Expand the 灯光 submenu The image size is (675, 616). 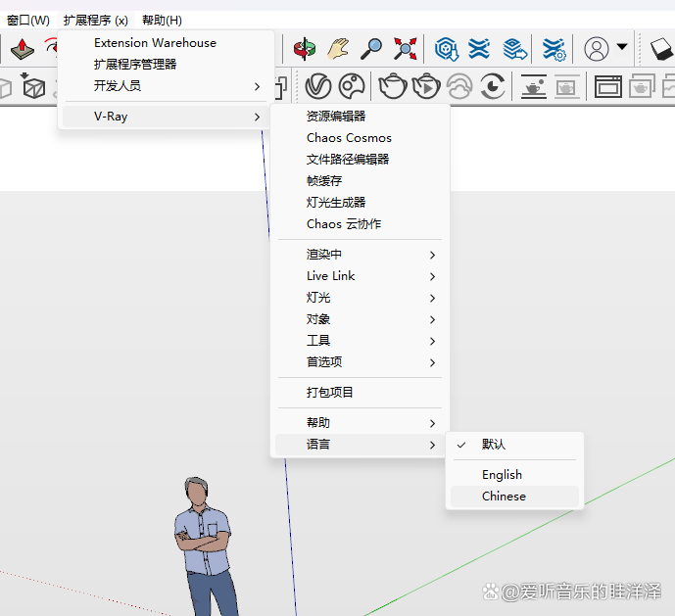coord(360,298)
